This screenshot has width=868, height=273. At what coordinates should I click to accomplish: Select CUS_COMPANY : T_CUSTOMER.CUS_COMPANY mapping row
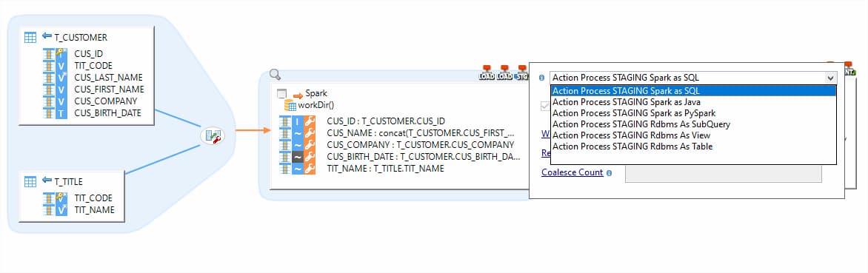[420, 145]
